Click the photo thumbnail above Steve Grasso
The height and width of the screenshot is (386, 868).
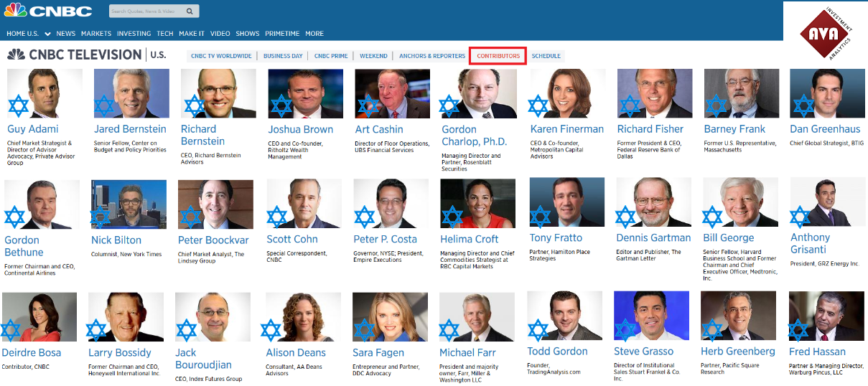651,316
